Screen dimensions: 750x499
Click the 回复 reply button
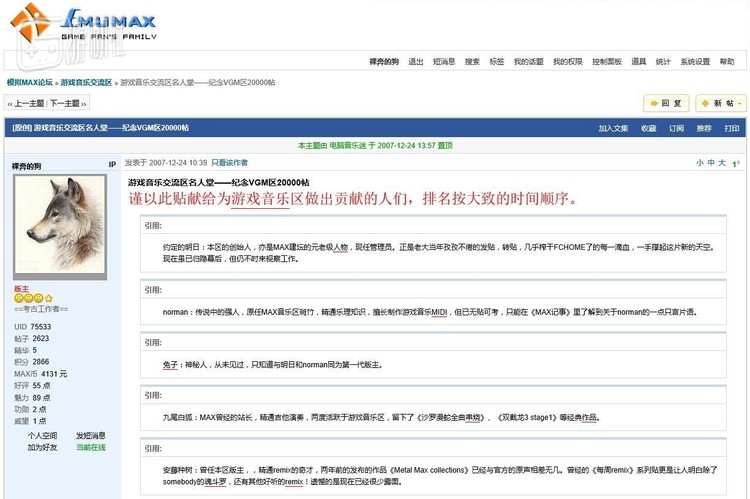(665, 103)
